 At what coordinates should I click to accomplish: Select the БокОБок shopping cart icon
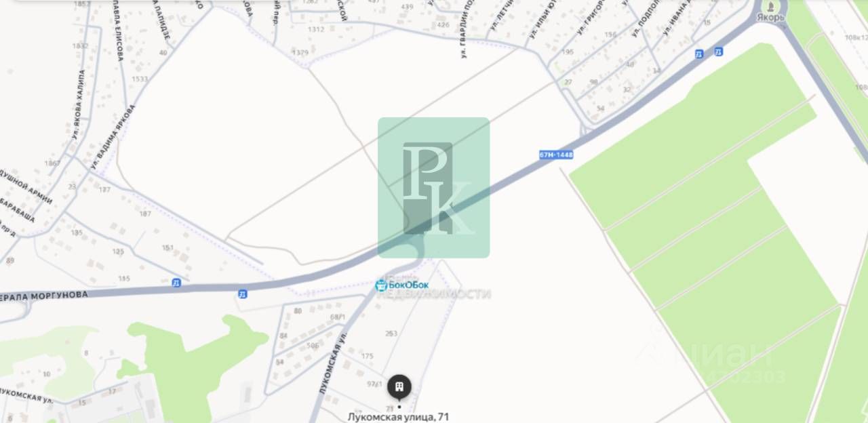click(x=381, y=285)
